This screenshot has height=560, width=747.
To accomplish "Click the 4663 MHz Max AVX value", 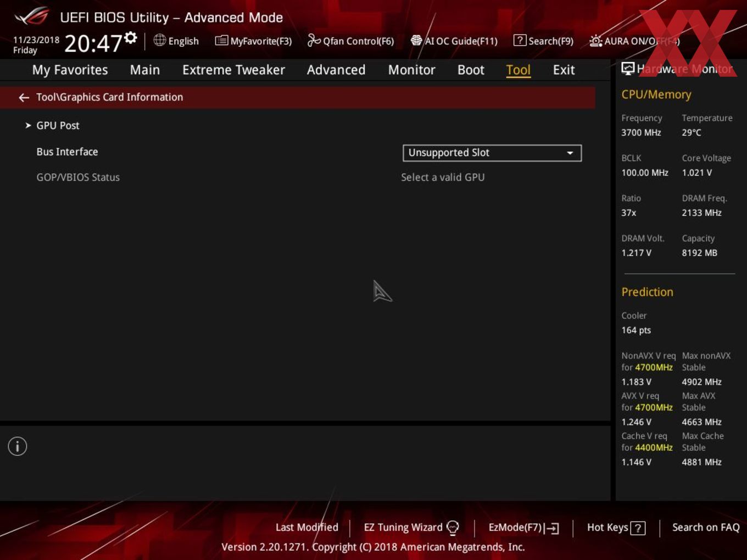I will point(701,422).
